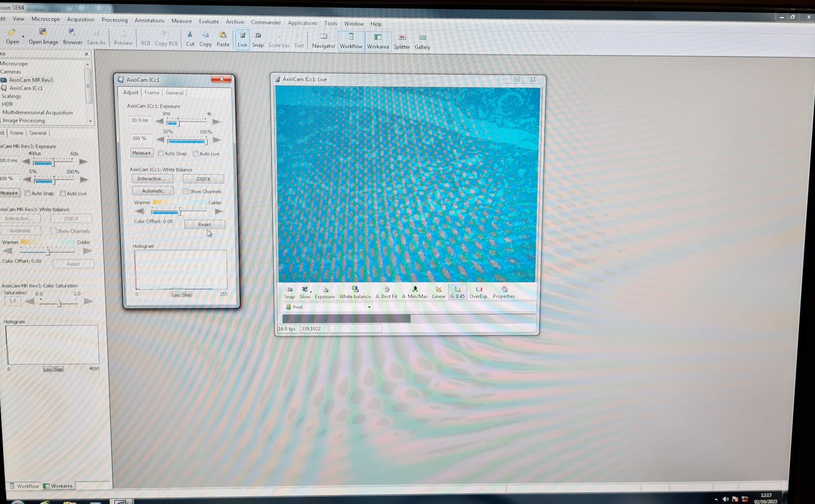Open the Acquisition menu

[x=80, y=19]
